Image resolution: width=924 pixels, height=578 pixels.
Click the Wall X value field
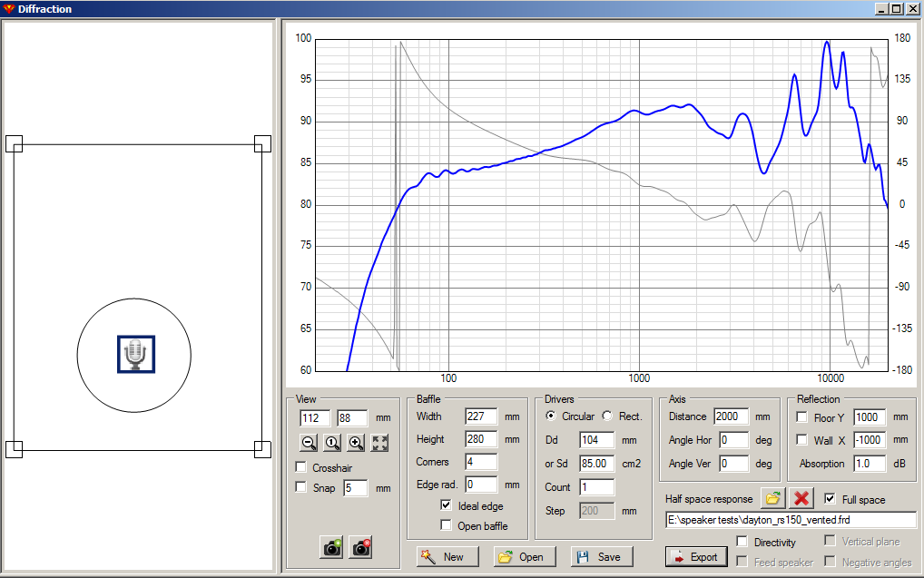870,440
